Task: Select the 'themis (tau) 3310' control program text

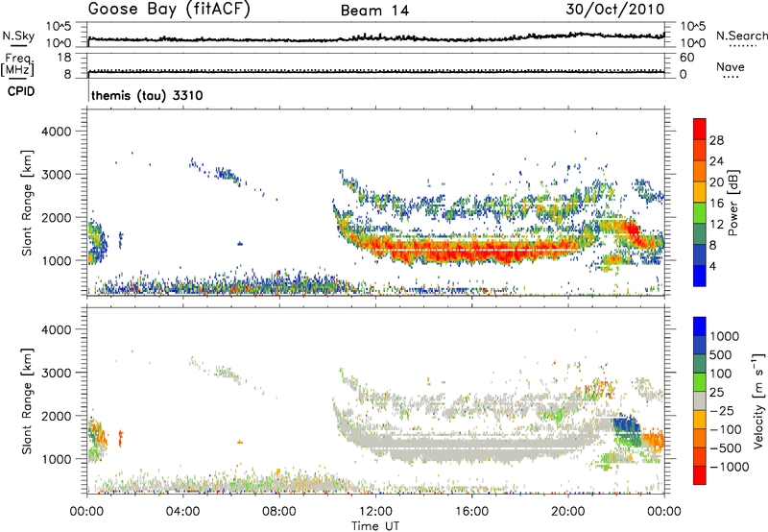Action: click(147, 95)
